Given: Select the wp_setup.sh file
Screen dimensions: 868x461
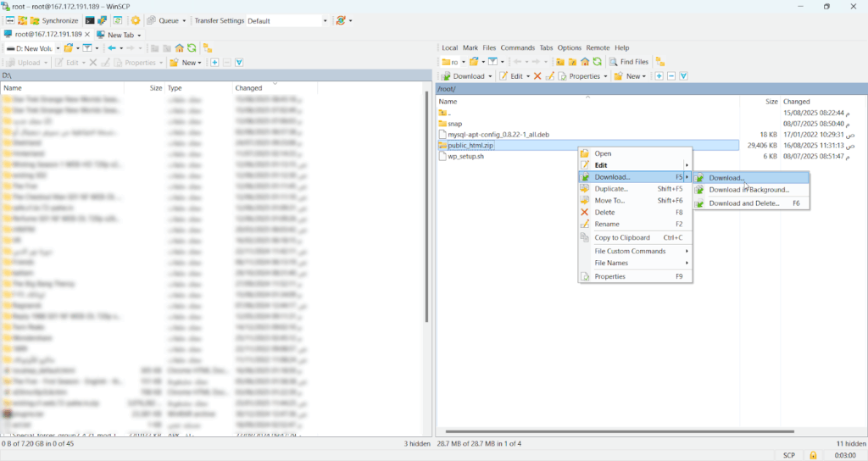Looking at the screenshot, I should tap(465, 157).
